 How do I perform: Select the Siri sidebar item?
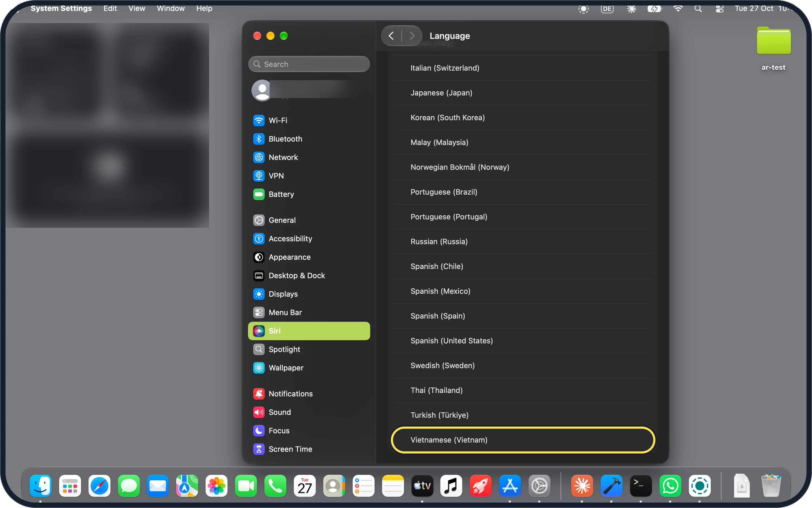coord(309,331)
